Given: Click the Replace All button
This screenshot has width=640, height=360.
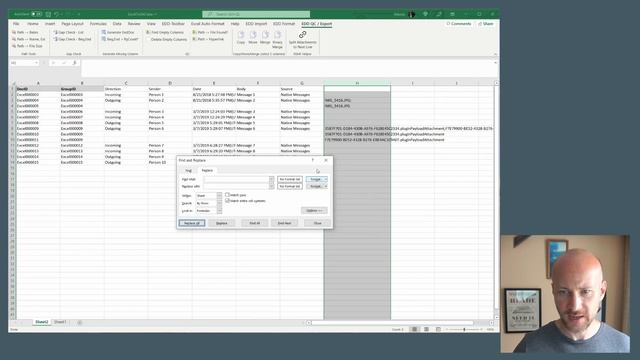Looking at the screenshot, I should [192, 223].
